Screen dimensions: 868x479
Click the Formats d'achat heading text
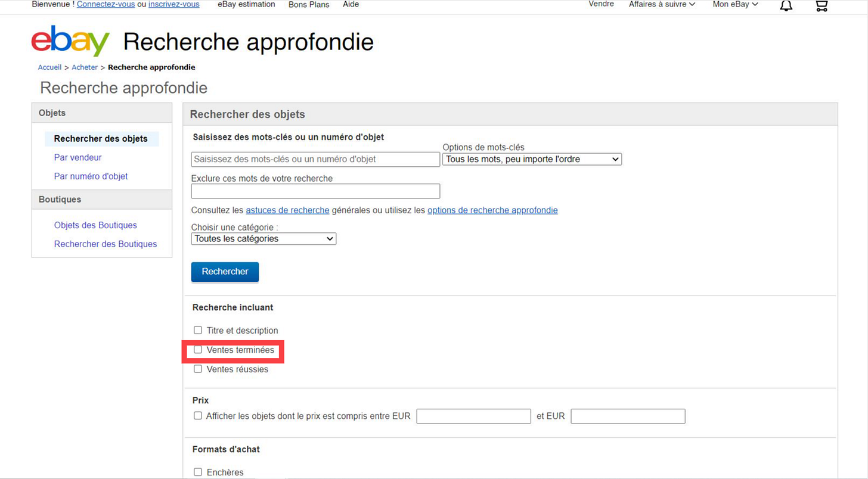[226, 449]
